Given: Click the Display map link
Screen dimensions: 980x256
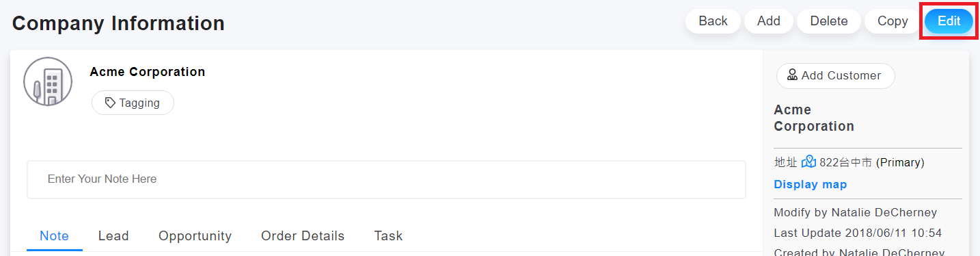Looking at the screenshot, I should pos(811,184).
